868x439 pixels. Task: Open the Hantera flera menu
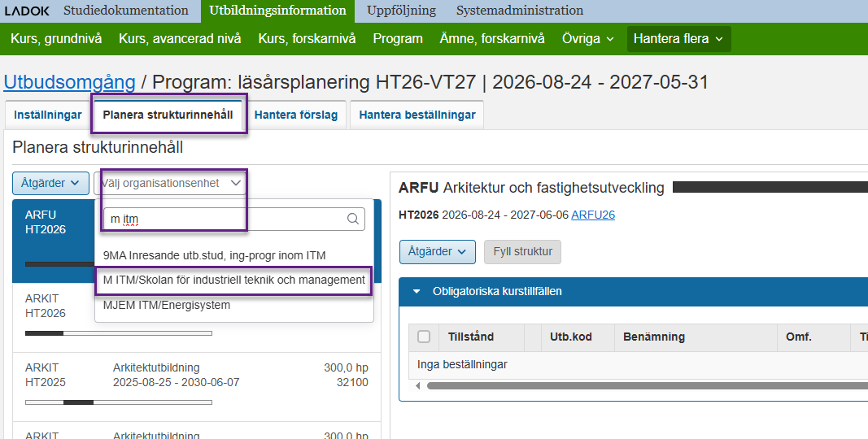[678, 39]
